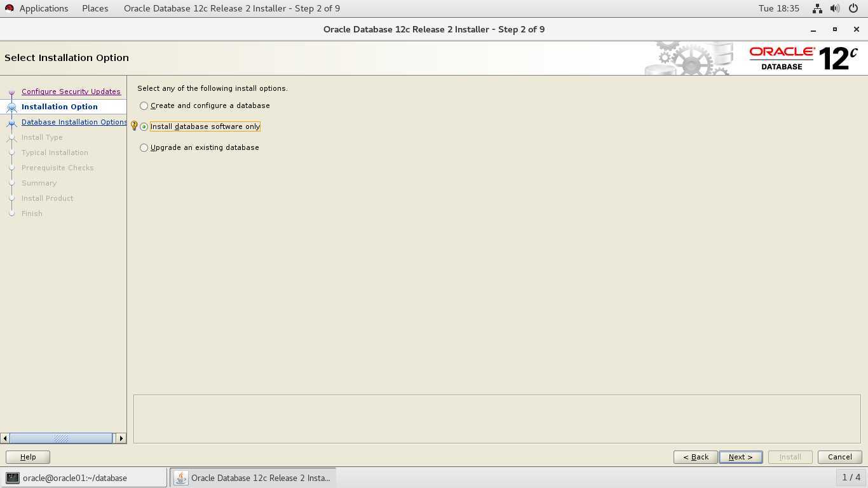Click the lightbulb hint icon beside install option
Image resolution: width=868 pixels, height=488 pixels.
[134, 126]
